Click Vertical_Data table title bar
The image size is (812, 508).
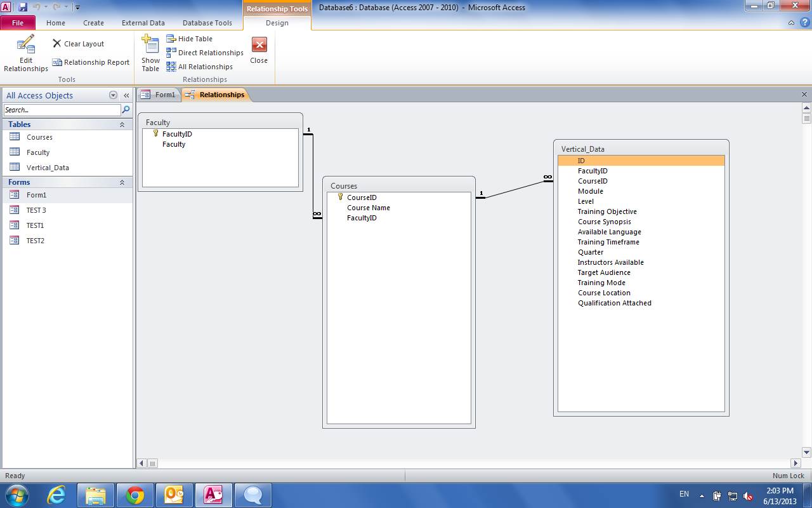pos(641,149)
